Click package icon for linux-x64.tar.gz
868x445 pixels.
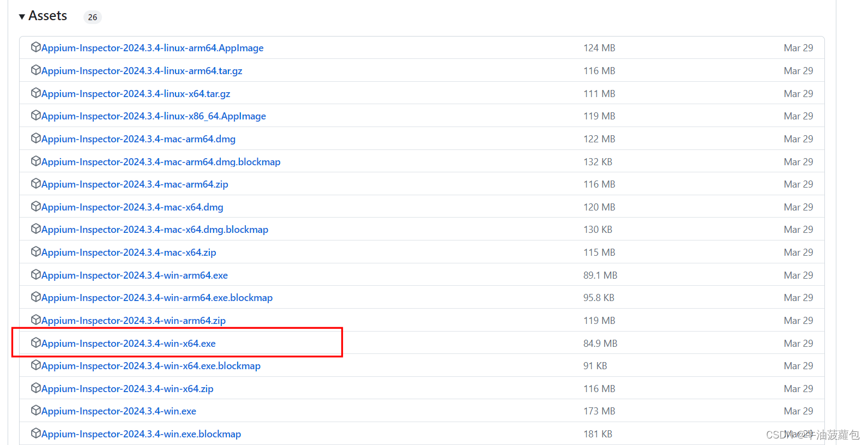36,93
